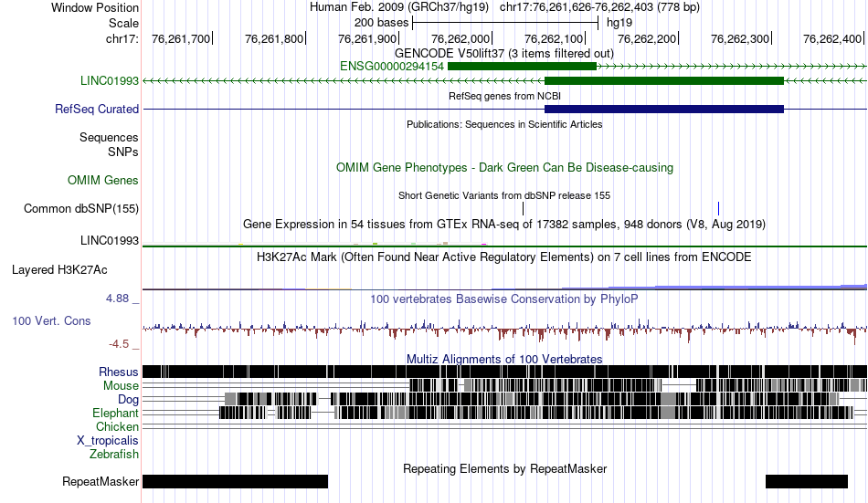Open RefSeq genes from NCBI title
Viewport: 868px width, 503px height.
point(504,96)
